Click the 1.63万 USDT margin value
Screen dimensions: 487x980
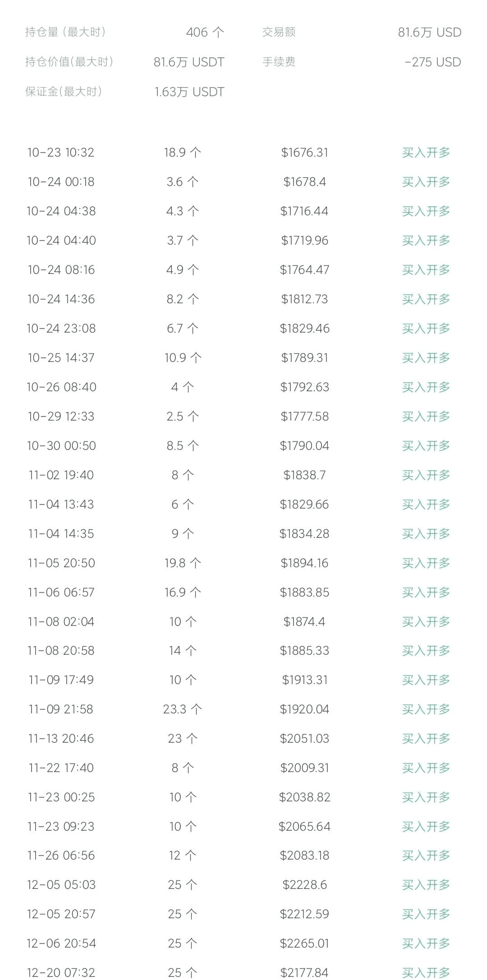(189, 92)
